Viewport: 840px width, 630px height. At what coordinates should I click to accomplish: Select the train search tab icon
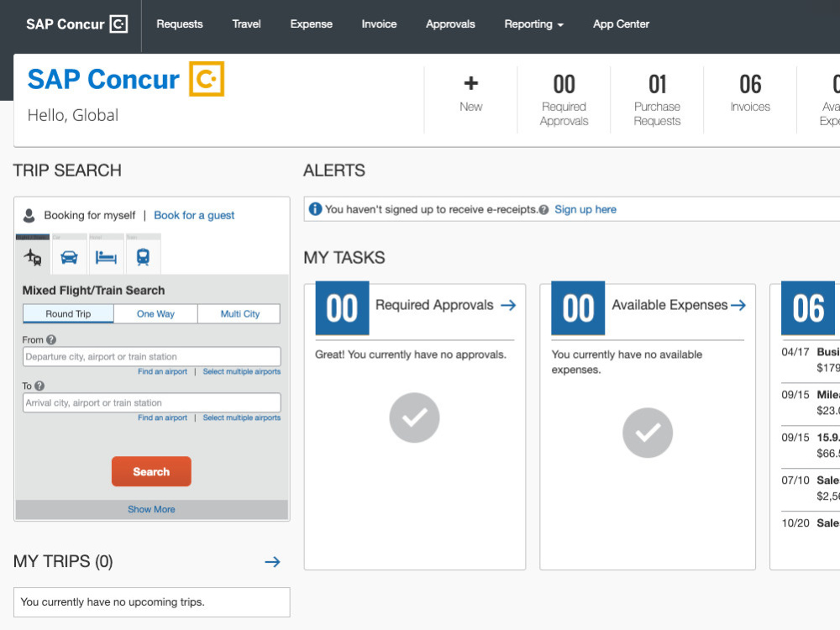point(143,257)
